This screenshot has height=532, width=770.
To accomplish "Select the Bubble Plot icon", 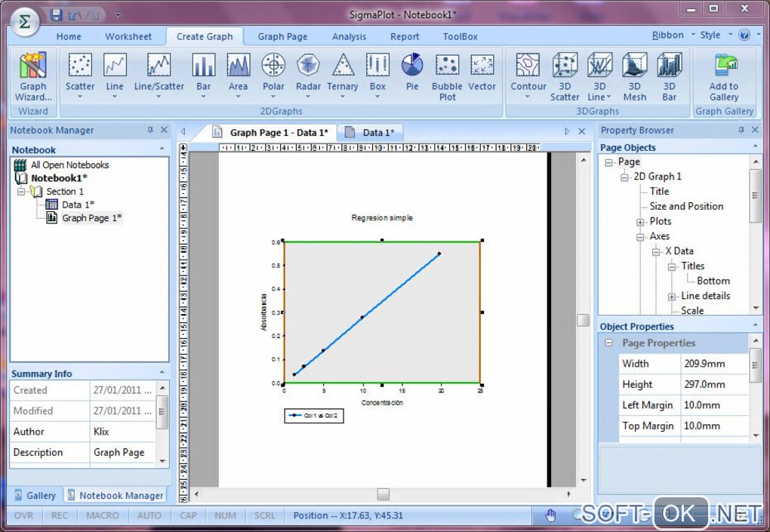I will pos(447,76).
